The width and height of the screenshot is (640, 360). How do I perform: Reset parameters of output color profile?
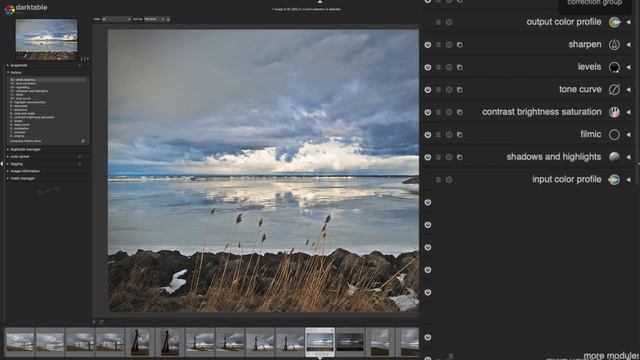(x=449, y=22)
